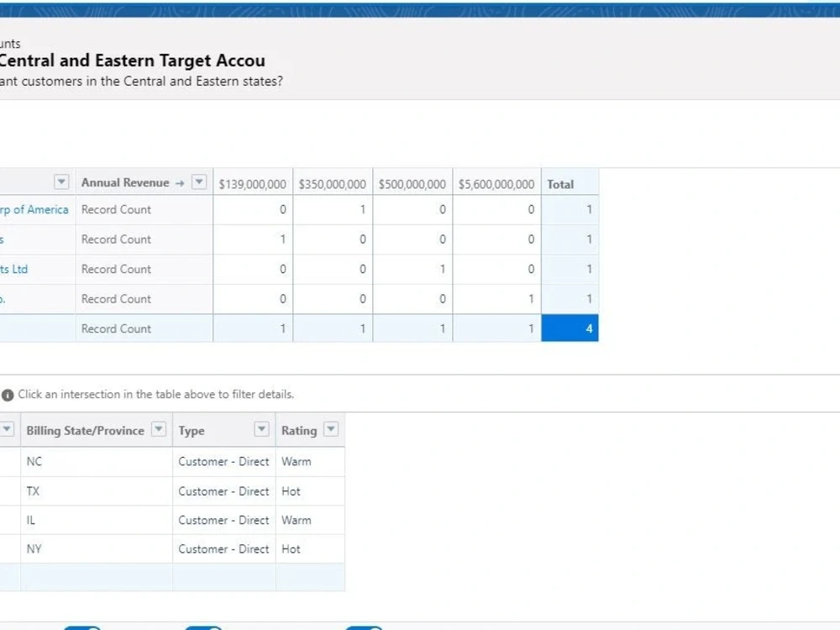Select the 1 under $350,000,000 in 'rp of America' row
840x630 pixels.
pos(333,209)
